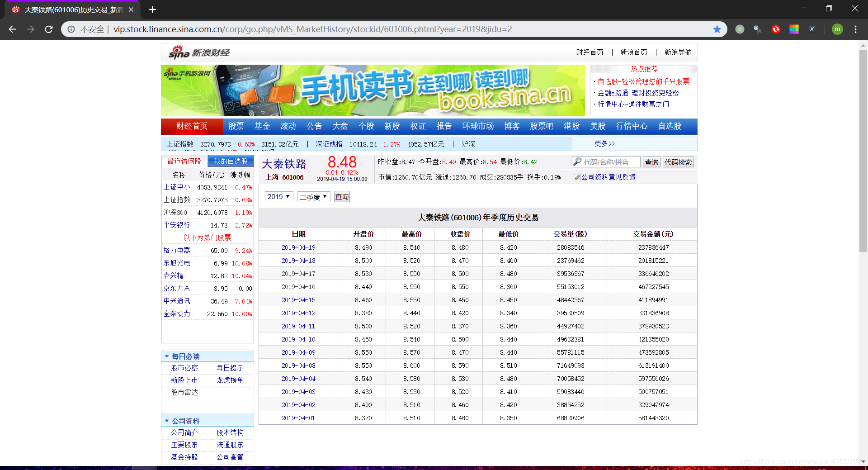Open 中兴通讯 in hot stocks list
Screen dimensions: 868x470
pyautogui.click(x=177, y=301)
